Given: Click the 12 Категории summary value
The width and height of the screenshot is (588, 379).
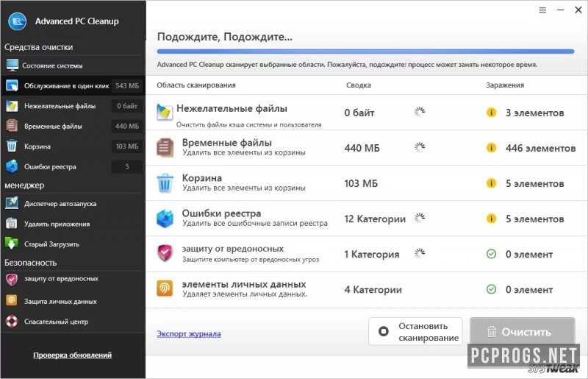Looking at the screenshot, I should [375, 219].
